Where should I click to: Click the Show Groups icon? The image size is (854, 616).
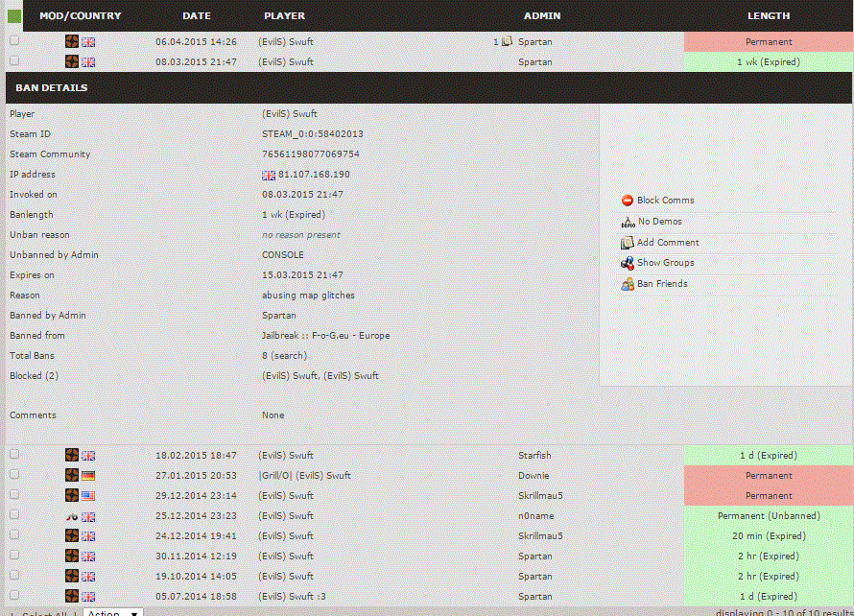[x=628, y=263]
